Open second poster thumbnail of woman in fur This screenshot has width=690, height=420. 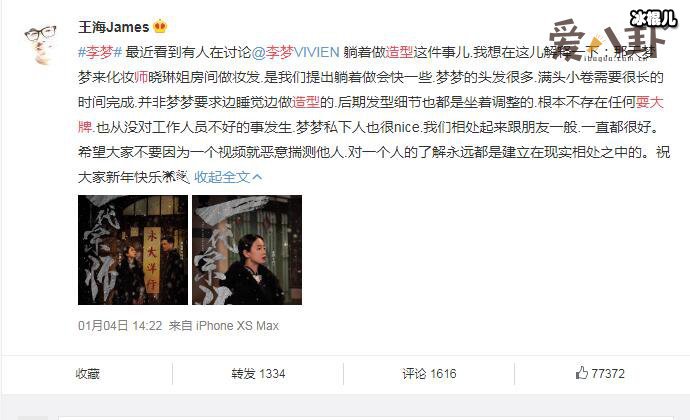coord(247,250)
